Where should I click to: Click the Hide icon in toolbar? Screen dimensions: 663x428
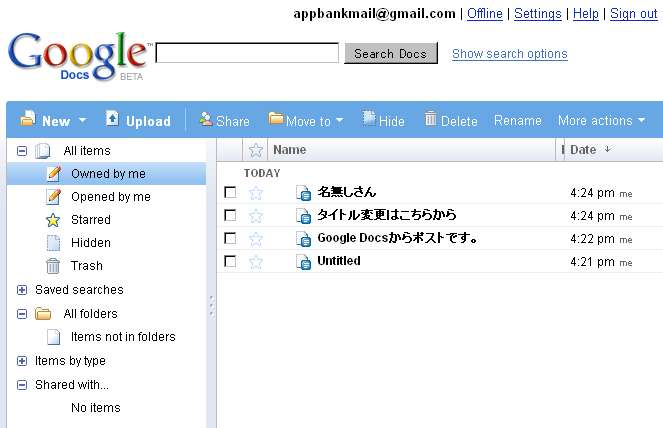[x=369, y=118]
